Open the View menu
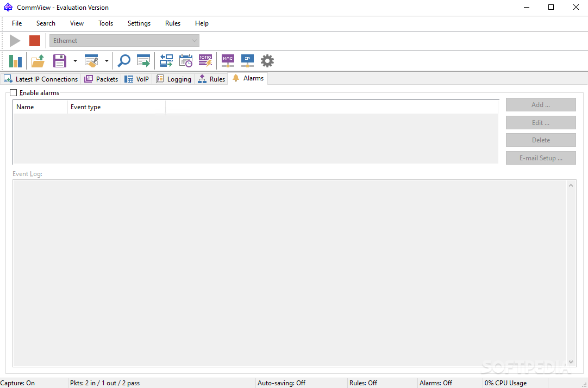Screen dimensions: 588x388 click(77, 23)
